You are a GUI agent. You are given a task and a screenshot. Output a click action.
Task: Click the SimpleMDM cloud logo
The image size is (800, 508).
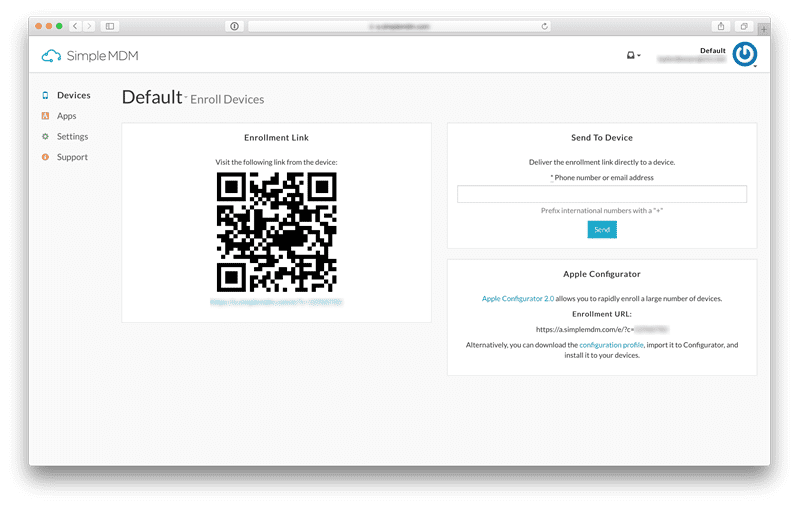(x=90, y=56)
